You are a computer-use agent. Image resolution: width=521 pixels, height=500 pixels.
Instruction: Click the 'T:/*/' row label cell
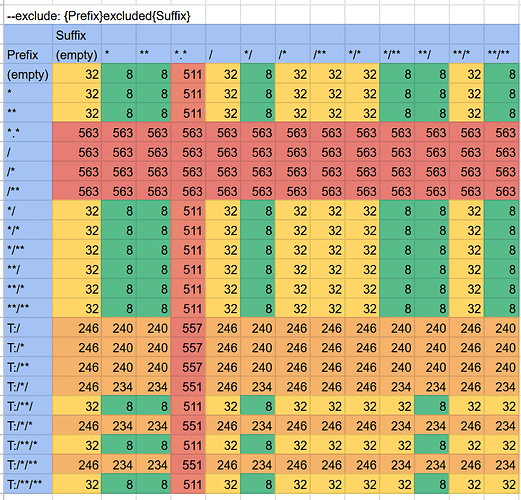pos(28,386)
